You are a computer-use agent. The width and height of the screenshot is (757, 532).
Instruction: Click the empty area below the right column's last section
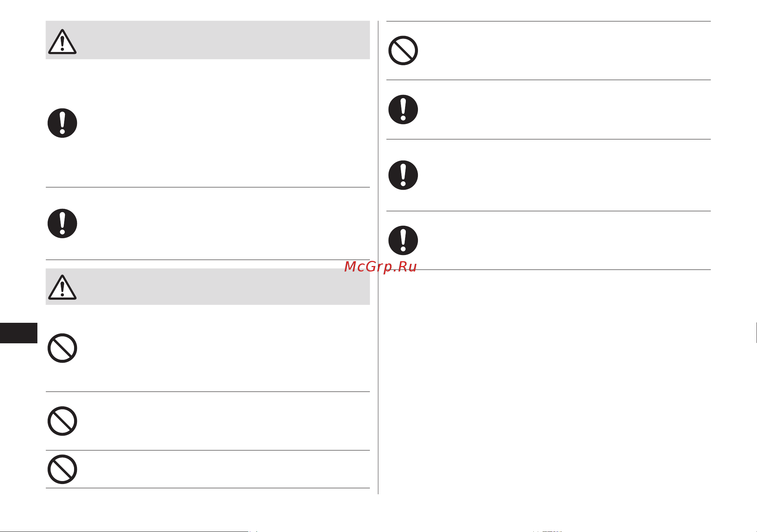pos(548,381)
